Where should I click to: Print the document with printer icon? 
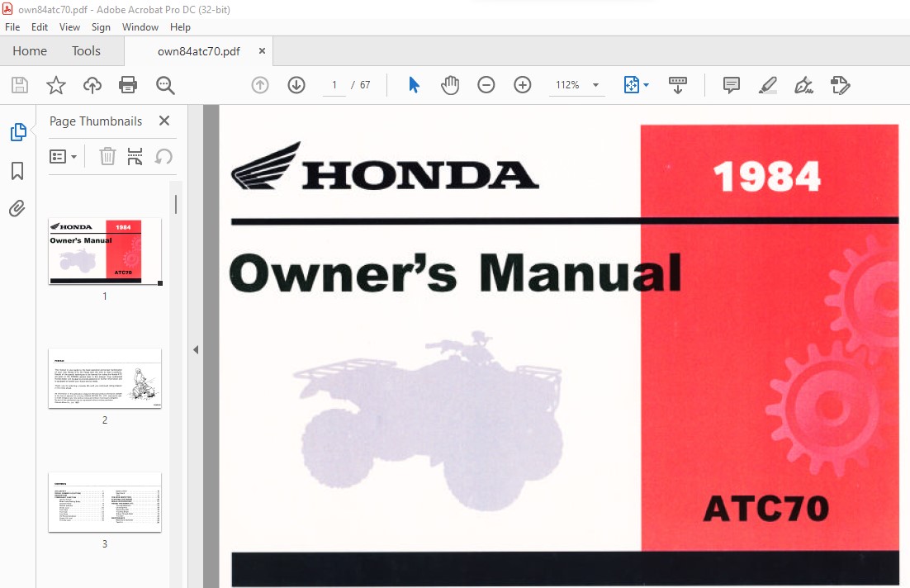(128, 85)
